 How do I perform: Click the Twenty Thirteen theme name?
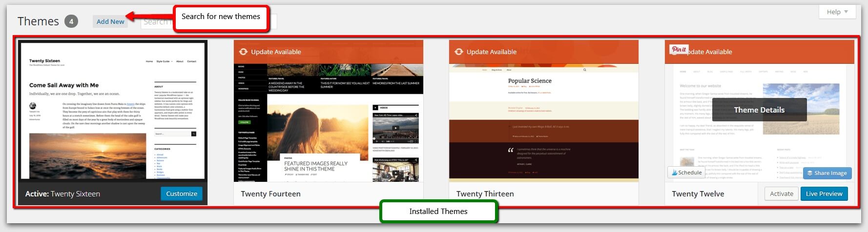tap(485, 194)
